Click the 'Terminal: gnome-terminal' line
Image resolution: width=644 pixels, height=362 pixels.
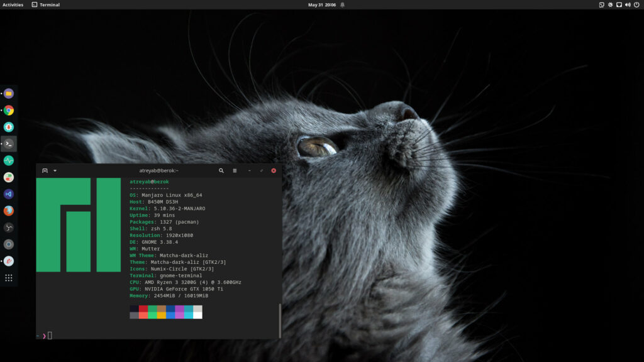click(x=166, y=276)
